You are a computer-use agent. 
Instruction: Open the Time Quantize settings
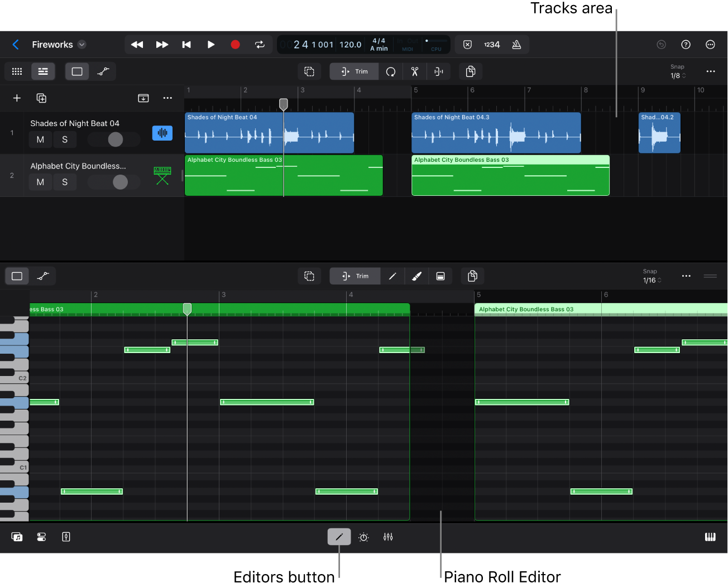click(x=363, y=537)
